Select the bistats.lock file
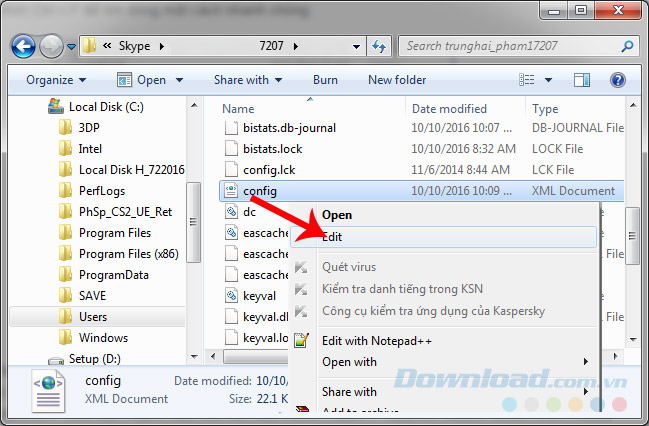This screenshot has height=426, width=649. coord(272,149)
